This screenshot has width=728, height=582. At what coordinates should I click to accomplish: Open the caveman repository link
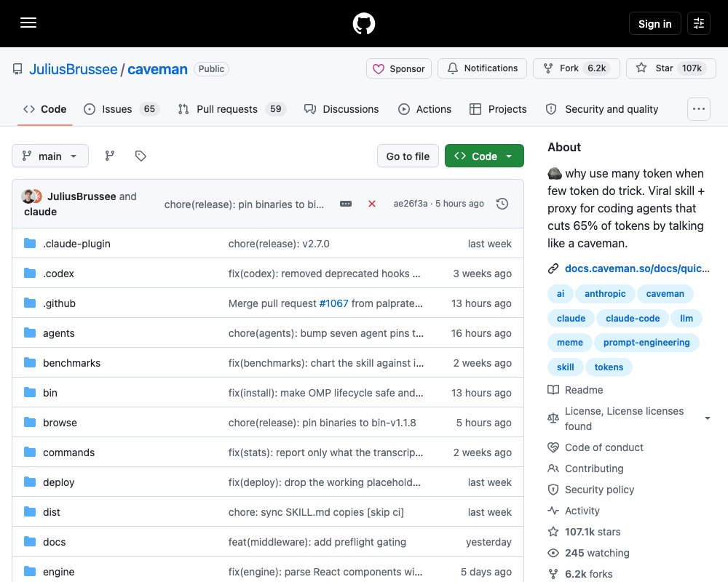click(x=157, y=69)
